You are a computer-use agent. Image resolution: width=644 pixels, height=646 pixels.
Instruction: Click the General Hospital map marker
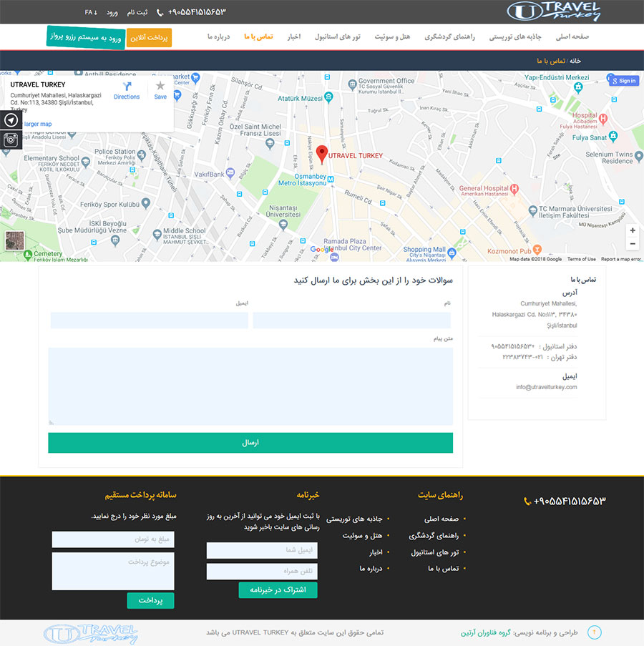click(514, 189)
